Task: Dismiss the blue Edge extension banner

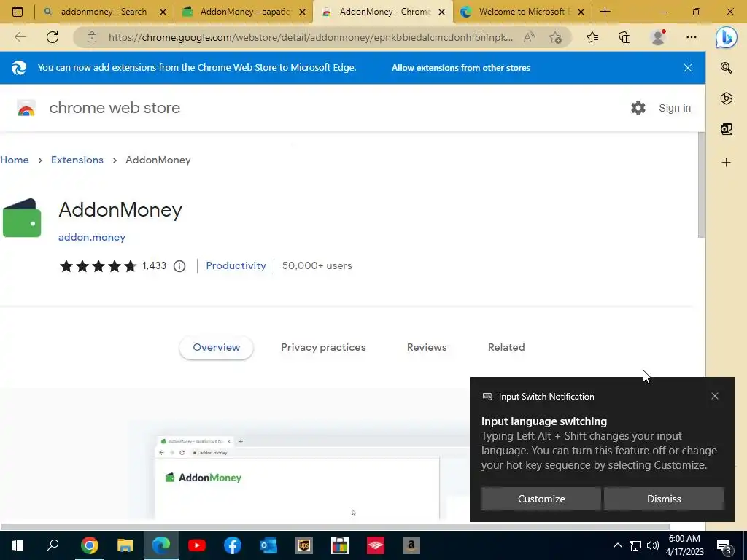Action: [687, 68]
